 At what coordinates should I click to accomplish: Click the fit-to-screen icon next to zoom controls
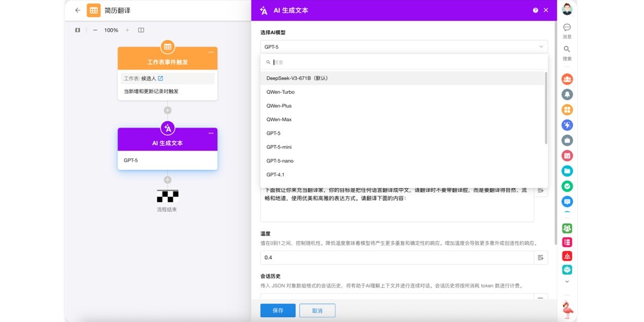141,30
